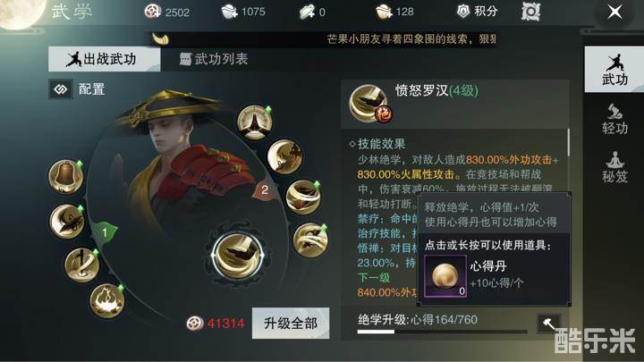Screen dimensions: 644x362
Task: Click the hammer upgrade icon
Action: tap(548, 324)
